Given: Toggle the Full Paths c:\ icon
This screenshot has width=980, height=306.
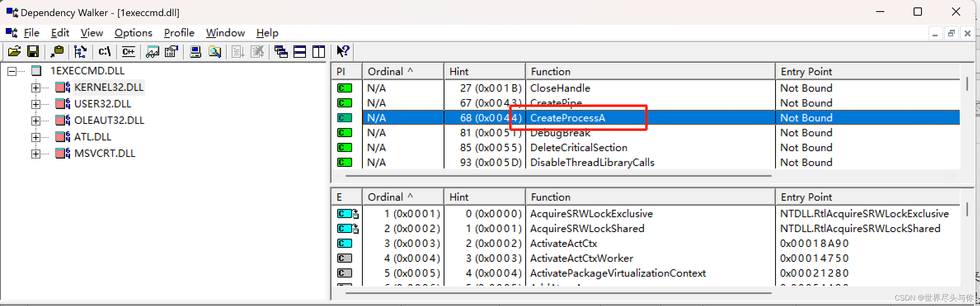Looking at the screenshot, I should (x=104, y=52).
